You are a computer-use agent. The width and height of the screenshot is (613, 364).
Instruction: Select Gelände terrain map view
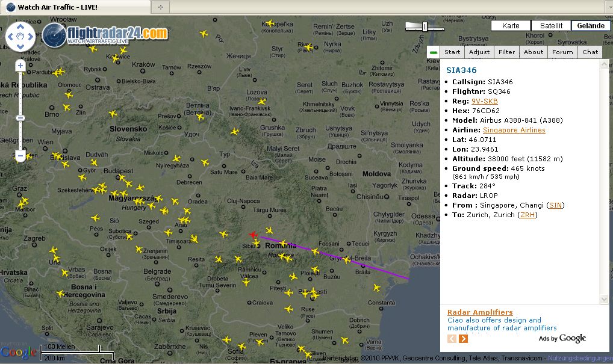(x=590, y=26)
